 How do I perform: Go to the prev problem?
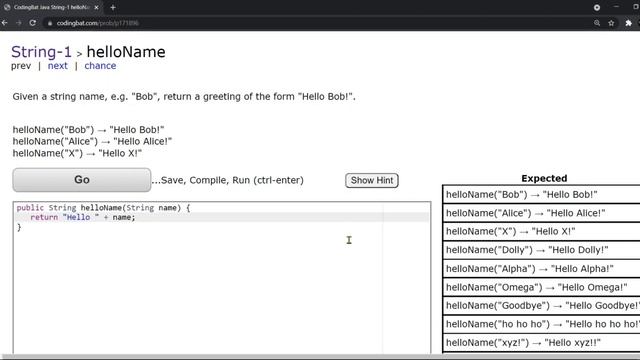[21, 66]
